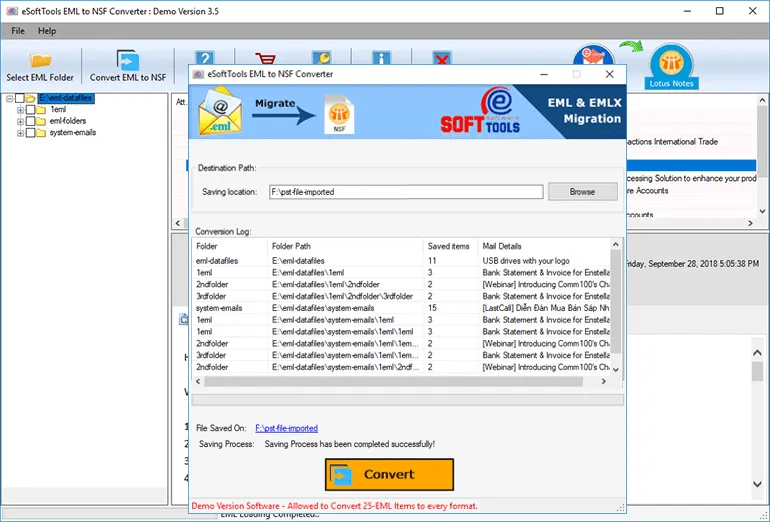Minimize the EML to NSF Converter dialog
The width and height of the screenshot is (770, 522).
(544, 74)
